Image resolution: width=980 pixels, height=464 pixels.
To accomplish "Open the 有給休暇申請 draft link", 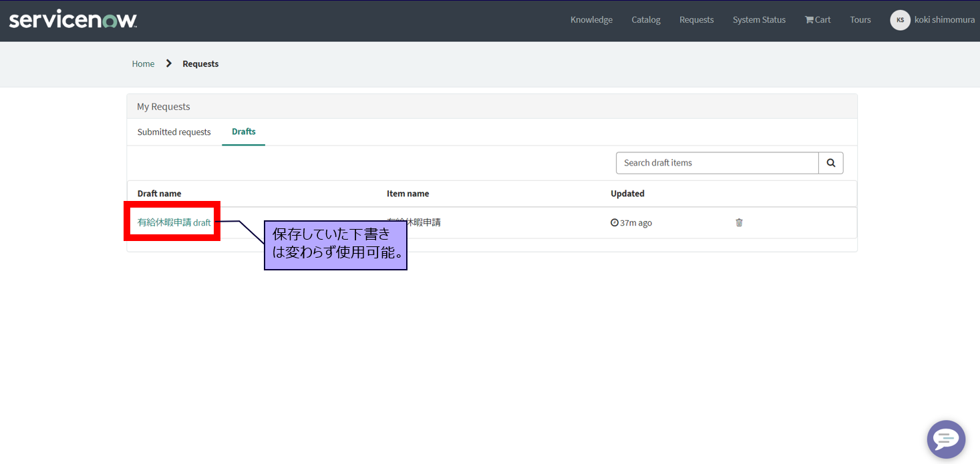I will 174,222.
